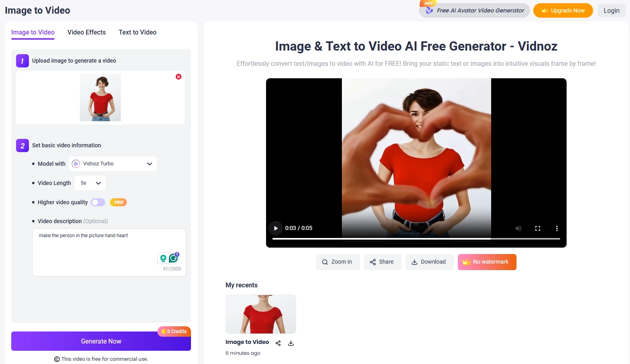Open the recent video thumbnail
The height and width of the screenshot is (364, 630).
click(261, 314)
